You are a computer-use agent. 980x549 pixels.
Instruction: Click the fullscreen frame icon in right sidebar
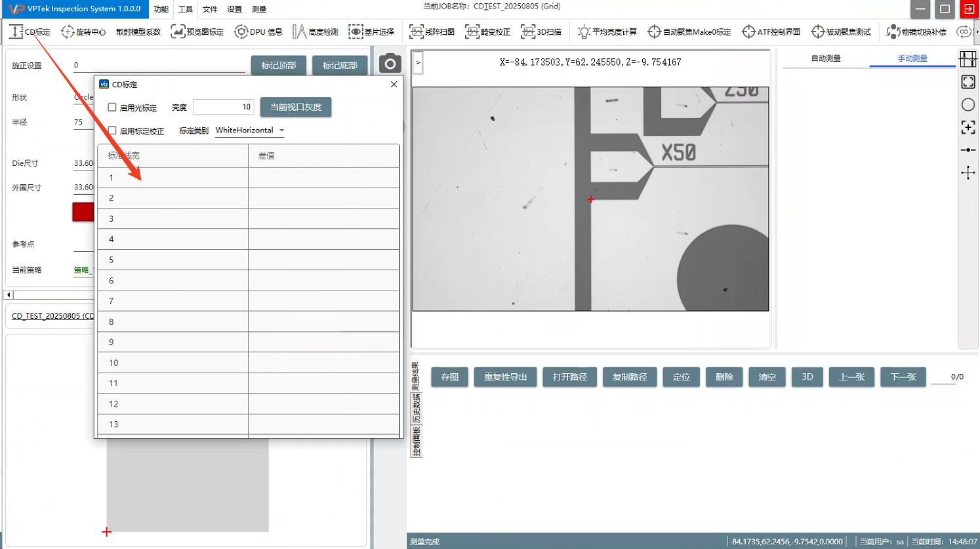pos(968,82)
